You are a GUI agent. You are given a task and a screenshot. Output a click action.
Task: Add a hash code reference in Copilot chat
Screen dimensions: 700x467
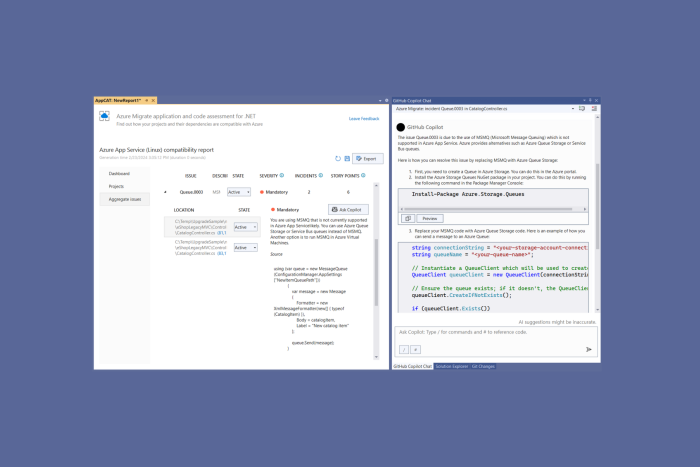coord(415,350)
